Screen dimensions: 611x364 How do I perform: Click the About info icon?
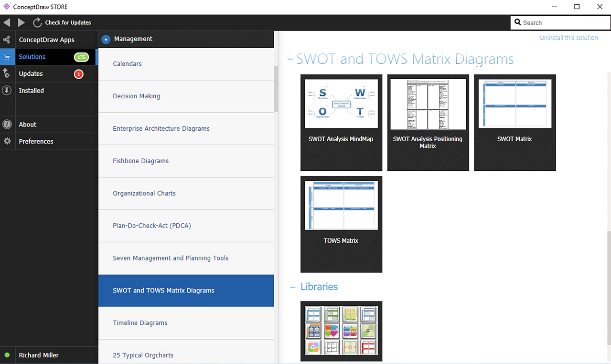[x=7, y=125]
